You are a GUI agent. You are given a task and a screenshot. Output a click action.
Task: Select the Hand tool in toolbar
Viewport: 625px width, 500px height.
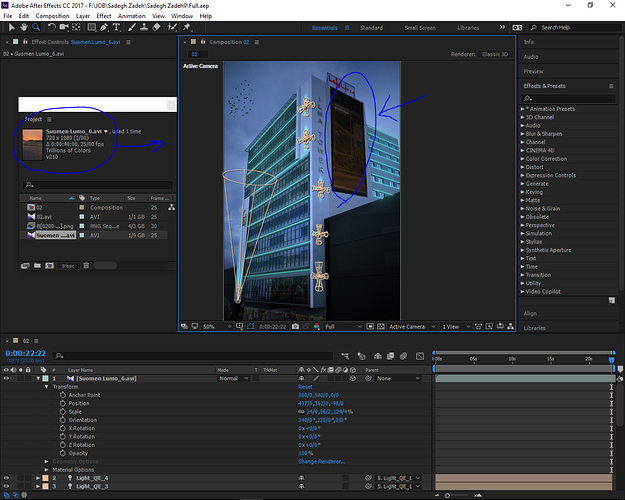[24, 27]
